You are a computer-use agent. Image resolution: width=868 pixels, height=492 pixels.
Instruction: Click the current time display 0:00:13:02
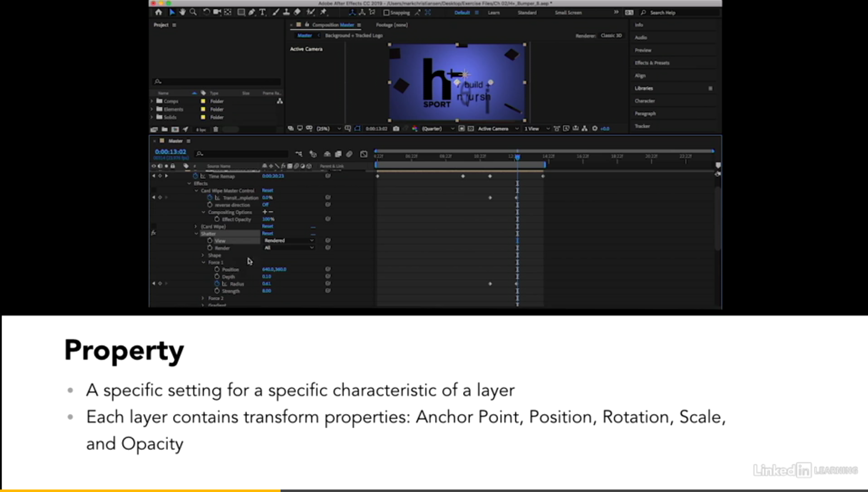point(170,152)
